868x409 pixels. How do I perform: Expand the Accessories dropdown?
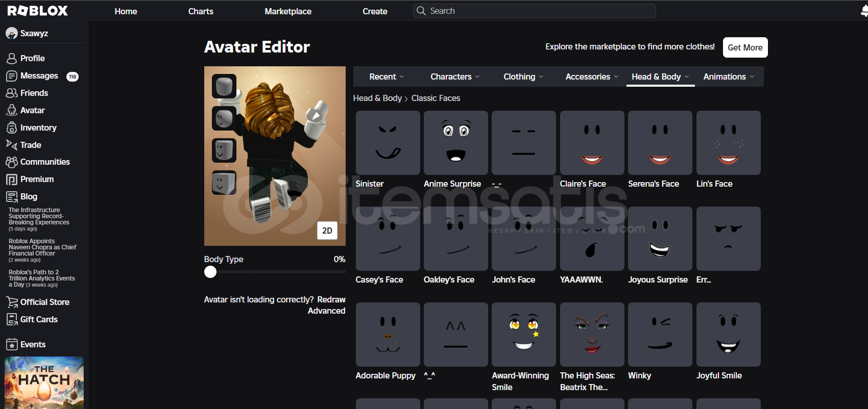tap(592, 76)
